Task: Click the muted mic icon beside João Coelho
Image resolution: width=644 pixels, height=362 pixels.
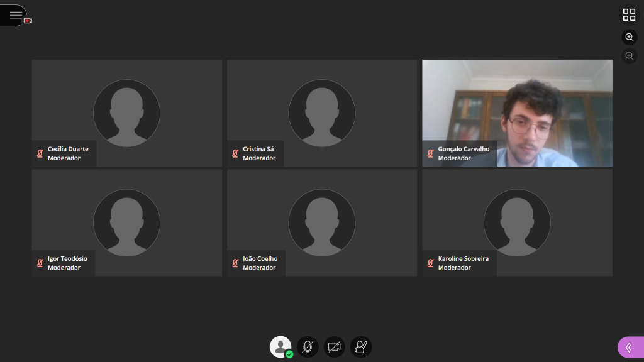Action: [x=235, y=263]
